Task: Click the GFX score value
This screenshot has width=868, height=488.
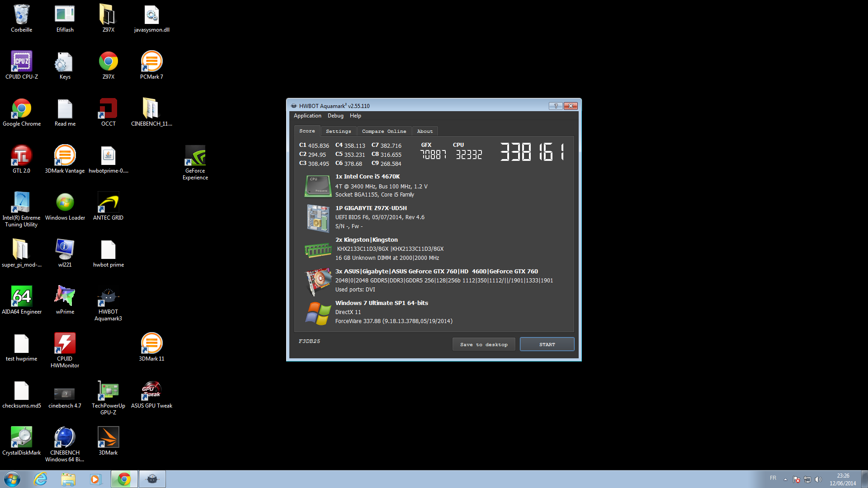Action: (433, 155)
